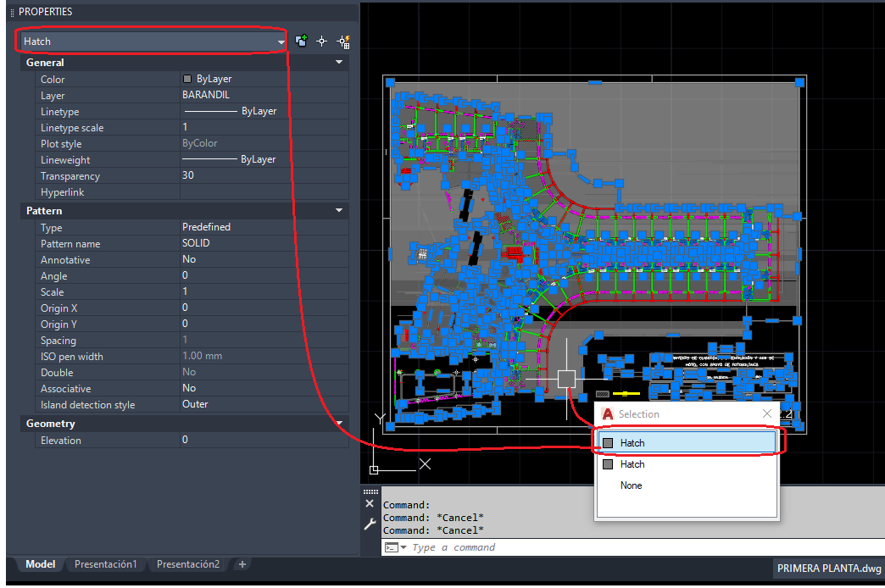Viewport: 885px width, 588px height.
Task: Click the Hyperlink property field
Action: [x=264, y=191]
